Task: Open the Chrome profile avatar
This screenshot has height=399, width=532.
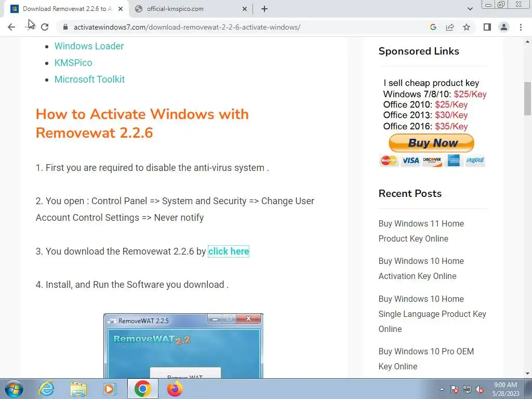Action: [x=504, y=27]
